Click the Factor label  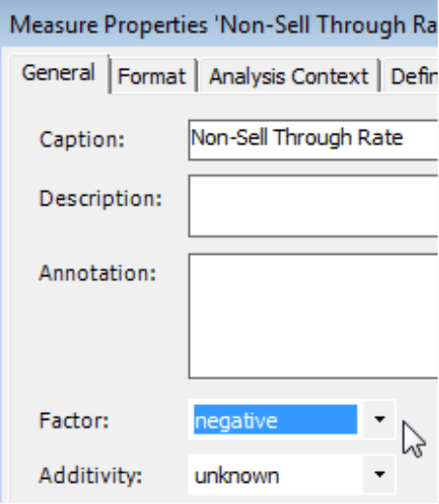[x=74, y=421]
